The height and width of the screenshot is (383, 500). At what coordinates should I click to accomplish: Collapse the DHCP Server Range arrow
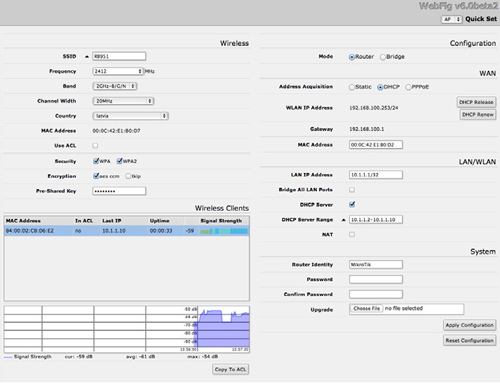343,220
